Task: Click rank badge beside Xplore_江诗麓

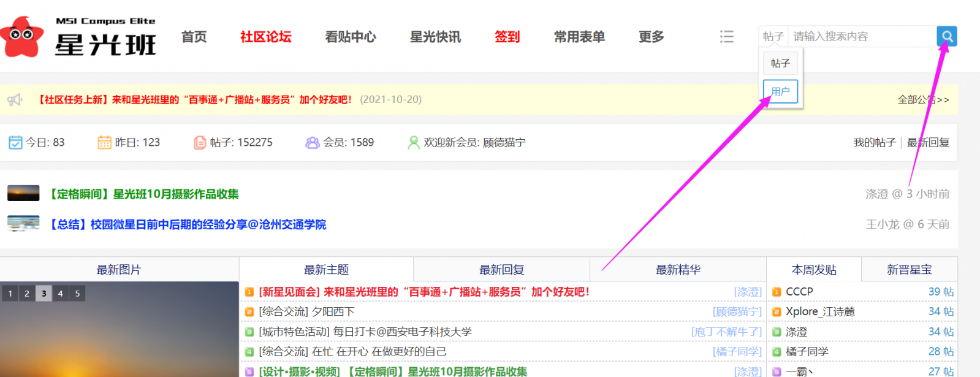Action: tap(777, 311)
